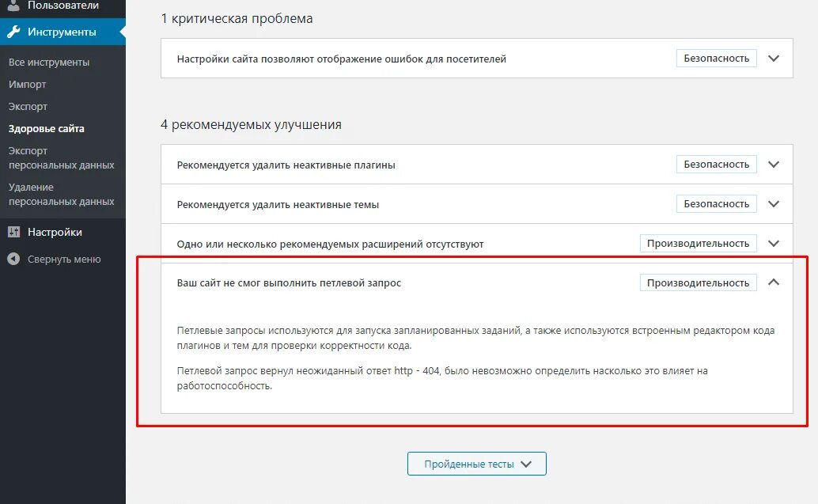Click the Tools wrench icon

(13, 32)
